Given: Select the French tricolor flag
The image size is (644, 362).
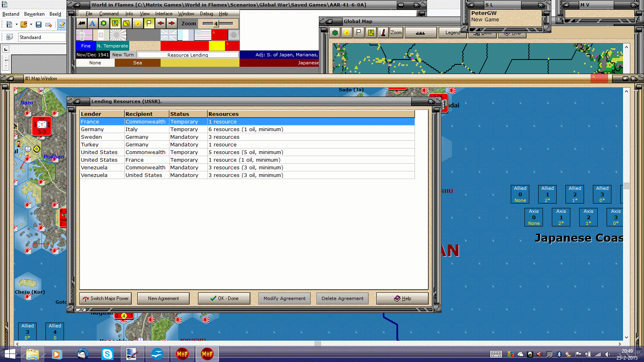Looking at the screenshot, I should click(x=186, y=35).
